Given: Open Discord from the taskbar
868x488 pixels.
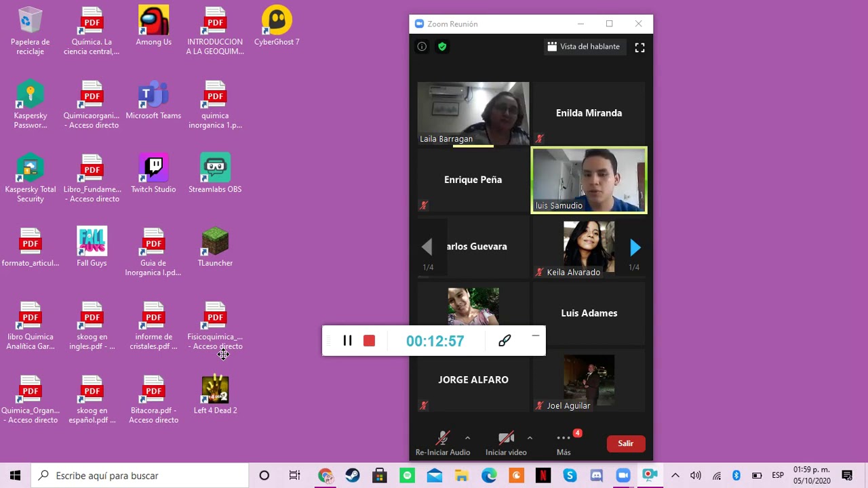Looking at the screenshot, I should (x=597, y=475).
